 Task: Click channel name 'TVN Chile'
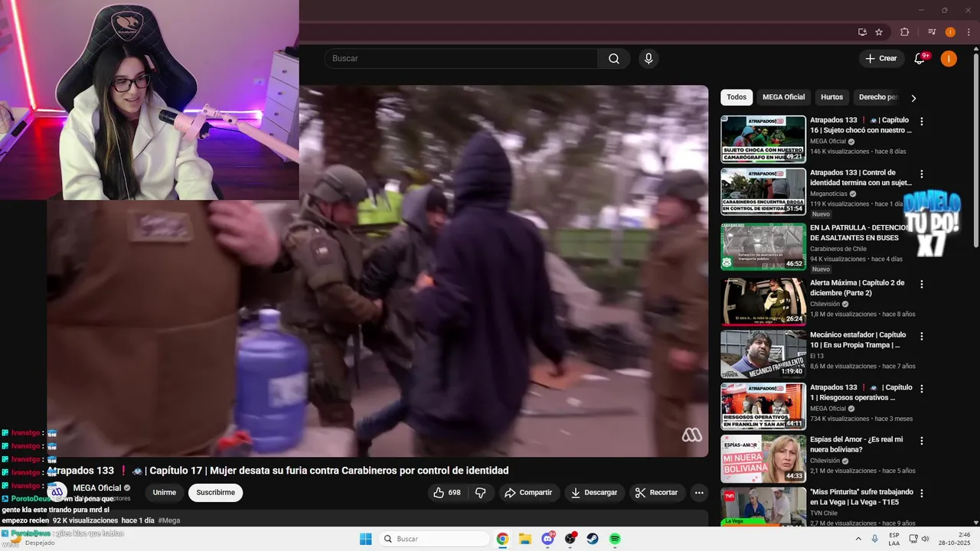click(x=824, y=513)
